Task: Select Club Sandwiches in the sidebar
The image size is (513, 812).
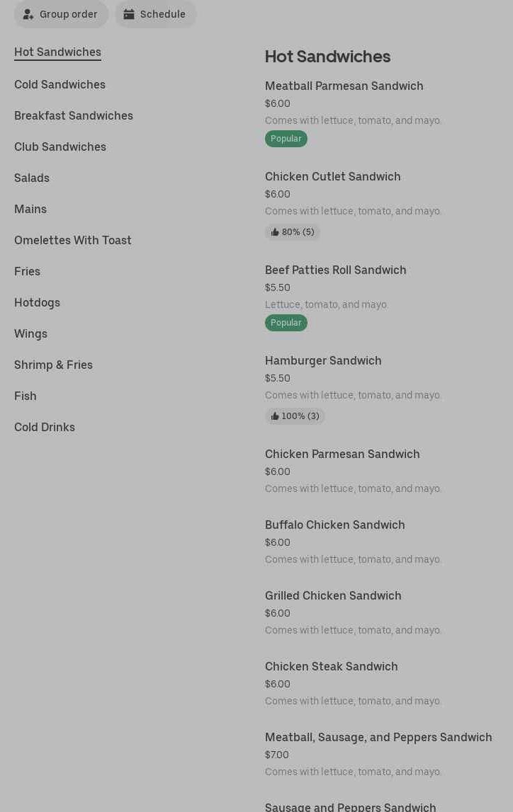Action: coord(60,147)
